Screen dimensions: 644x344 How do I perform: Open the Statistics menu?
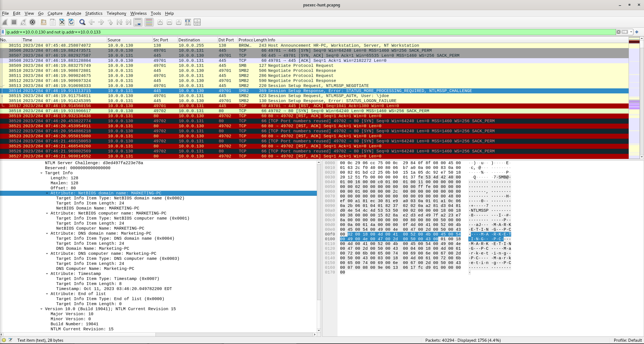click(x=94, y=13)
